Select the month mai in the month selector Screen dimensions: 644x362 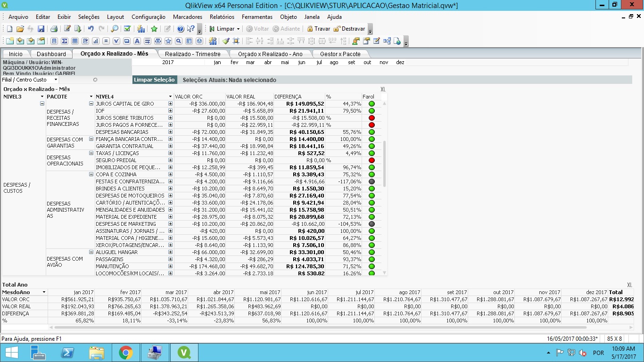[285, 62]
